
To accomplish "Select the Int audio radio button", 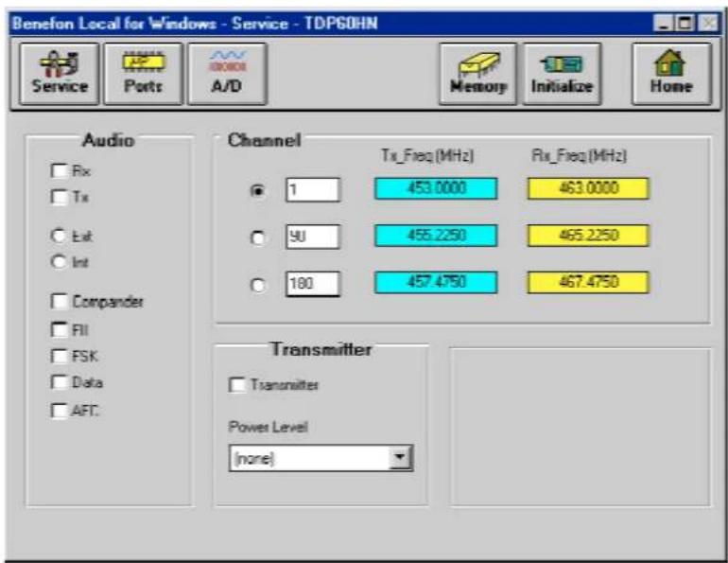I will [59, 261].
